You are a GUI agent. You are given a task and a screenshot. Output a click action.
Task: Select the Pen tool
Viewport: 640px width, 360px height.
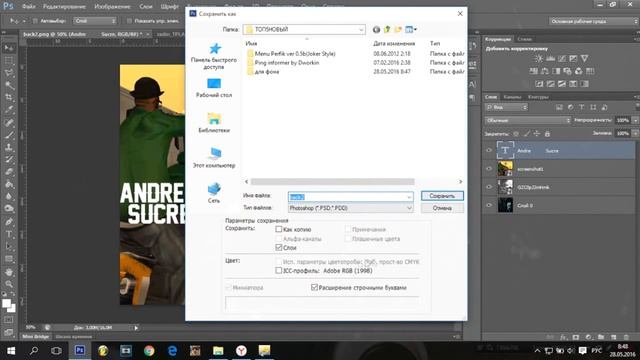coord(9,222)
